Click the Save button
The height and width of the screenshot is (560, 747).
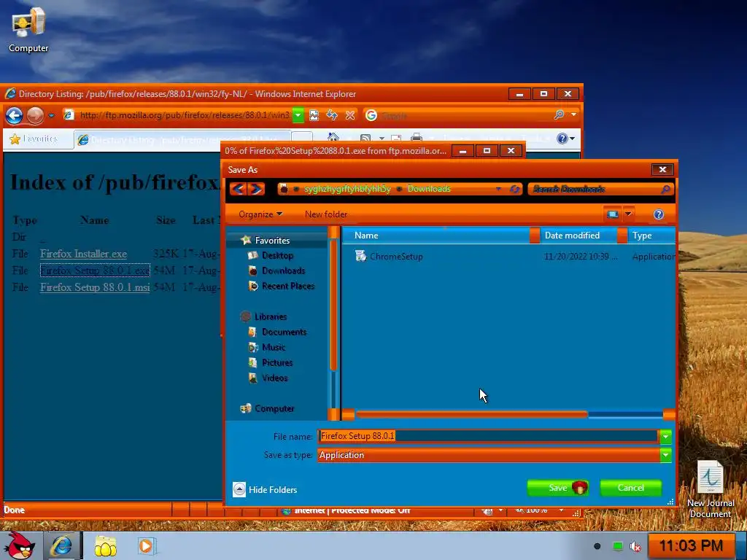coord(558,488)
